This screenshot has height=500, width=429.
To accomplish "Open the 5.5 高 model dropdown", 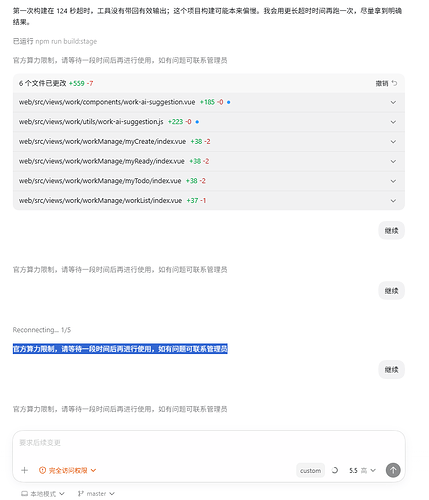I will click(x=362, y=470).
